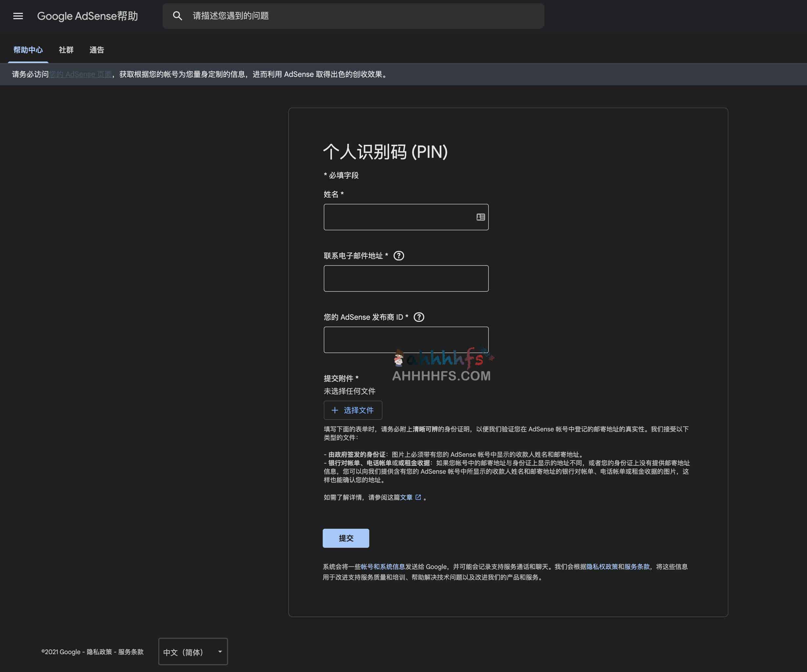Click the 提交 submit button
Screen dimensions: 807x672
tap(346, 538)
